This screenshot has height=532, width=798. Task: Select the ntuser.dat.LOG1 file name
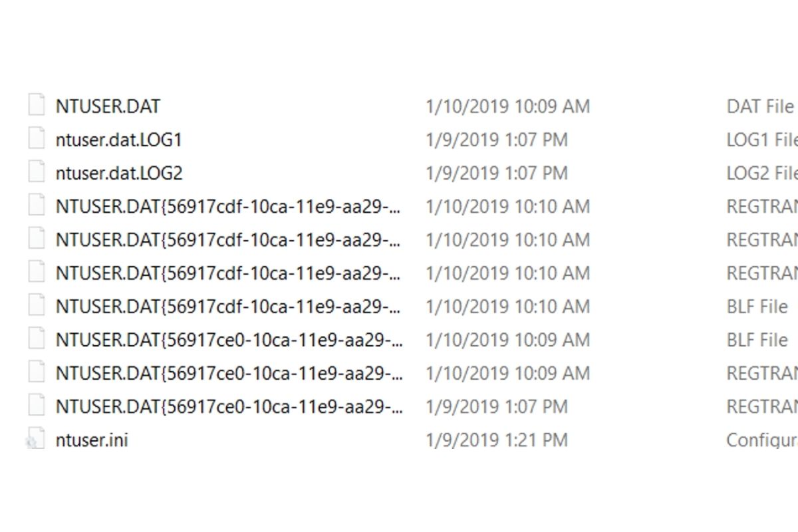click(x=119, y=140)
